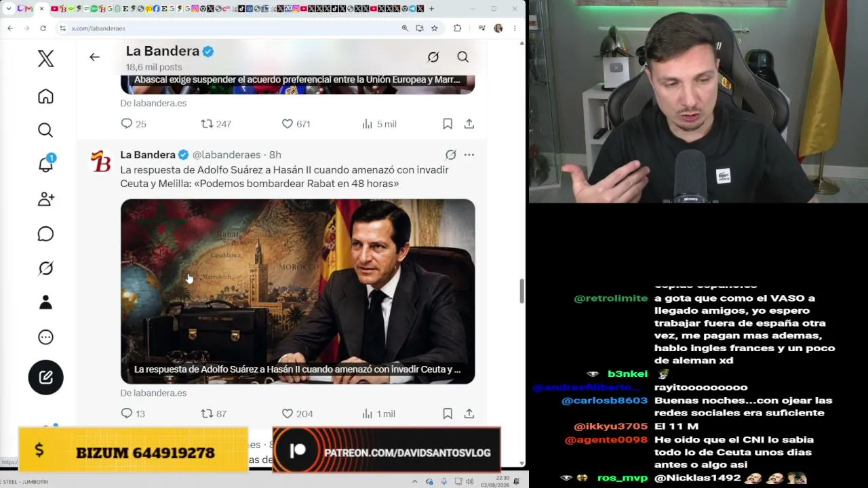Open the three-dot menu on the Suárez post

click(x=469, y=155)
